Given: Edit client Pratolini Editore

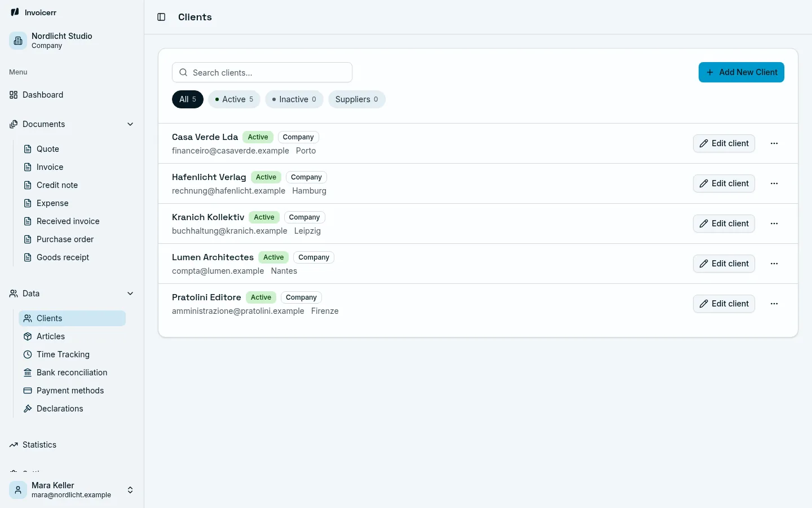Looking at the screenshot, I should pyautogui.click(x=724, y=304).
